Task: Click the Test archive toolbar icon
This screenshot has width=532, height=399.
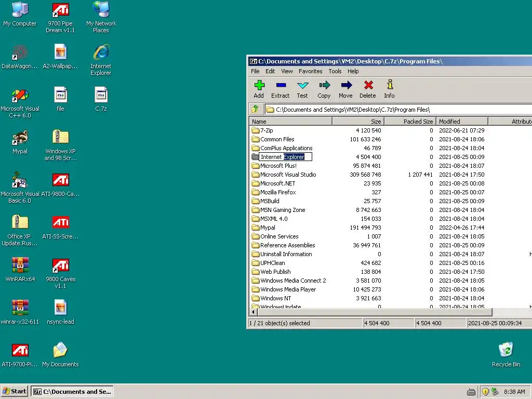Action: tap(302, 89)
